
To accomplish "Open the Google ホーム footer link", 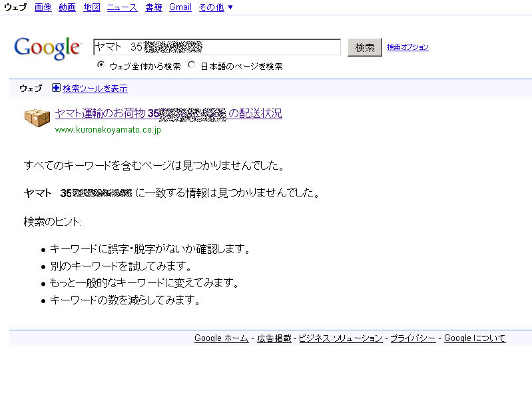I will tap(222, 338).
